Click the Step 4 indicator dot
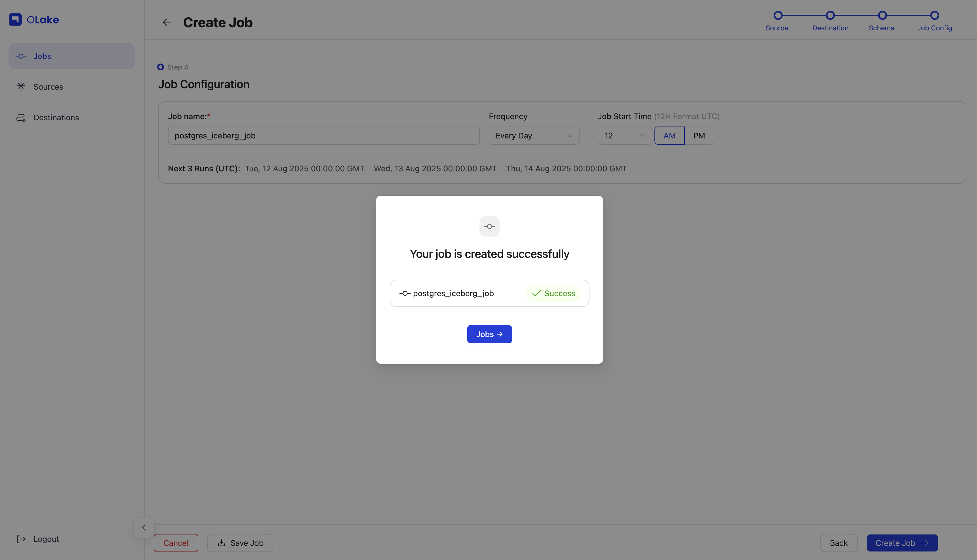The height and width of the screenshot is (560, 977). 160,67
